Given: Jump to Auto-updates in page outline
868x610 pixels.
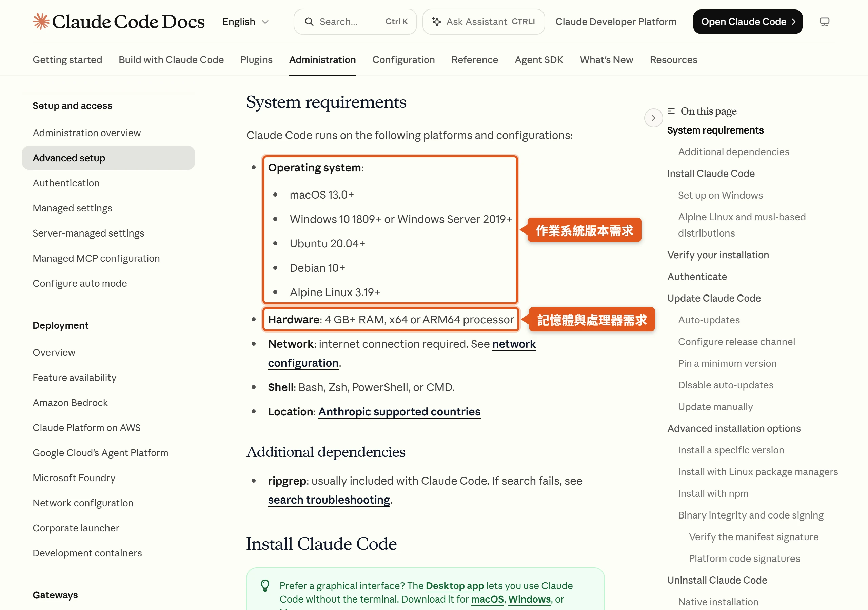Looking at the screenshot, I should [x=709, y=320].
